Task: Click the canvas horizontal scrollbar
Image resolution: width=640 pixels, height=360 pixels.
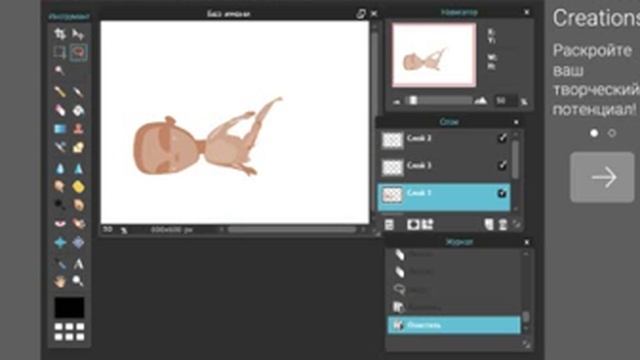Action: click(x=291, y=230)
